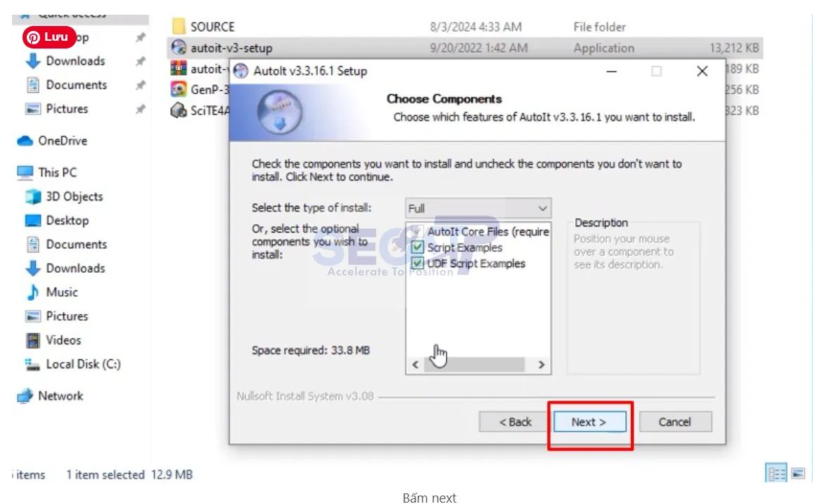
Task: Open 3D Objects folder icon
Action: click(33, 197)
